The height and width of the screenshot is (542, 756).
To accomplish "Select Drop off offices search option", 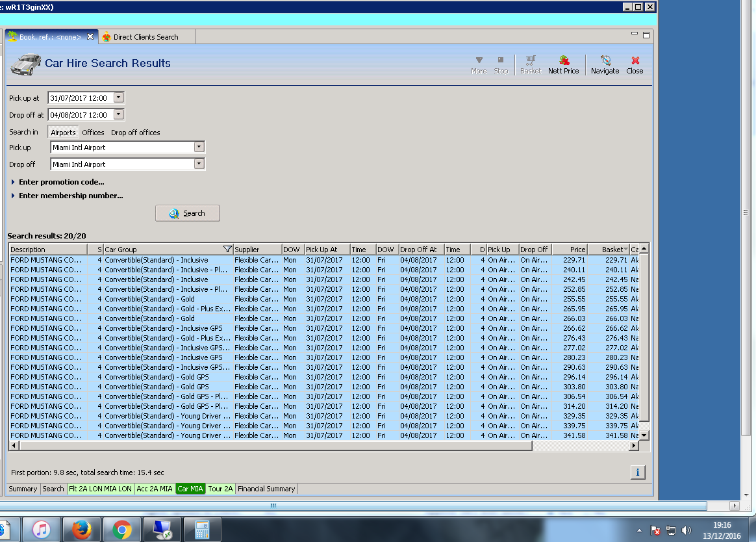I will coord(136,132).
